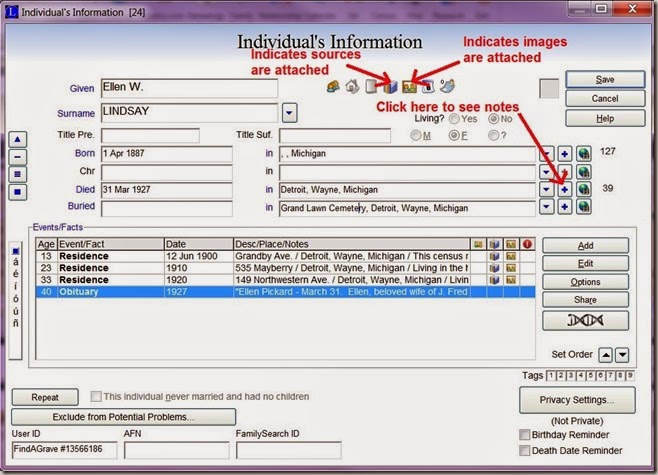Screen dimensions: 658x475
Task: Add a new event with Add button
Action: point(585,245)
